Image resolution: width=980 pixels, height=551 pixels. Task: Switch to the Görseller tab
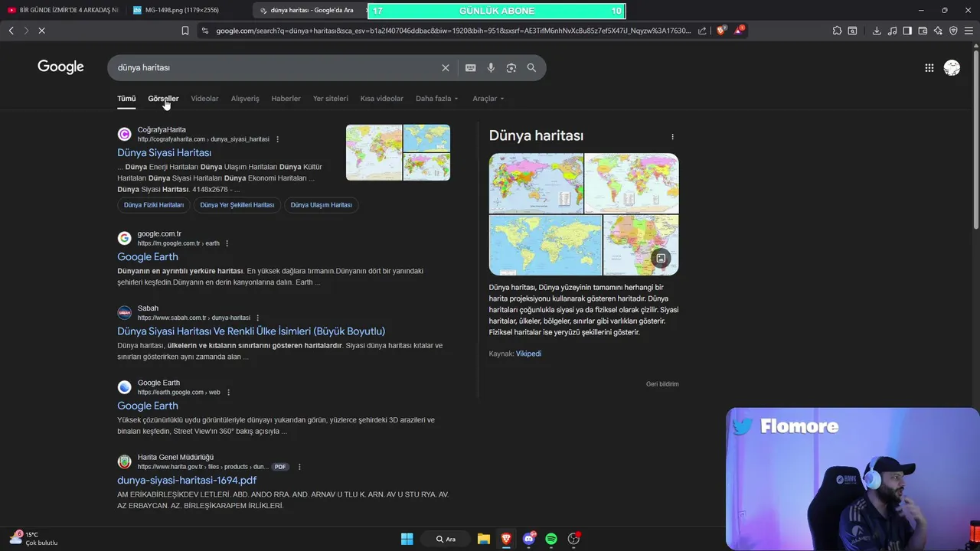click(163, 99)
